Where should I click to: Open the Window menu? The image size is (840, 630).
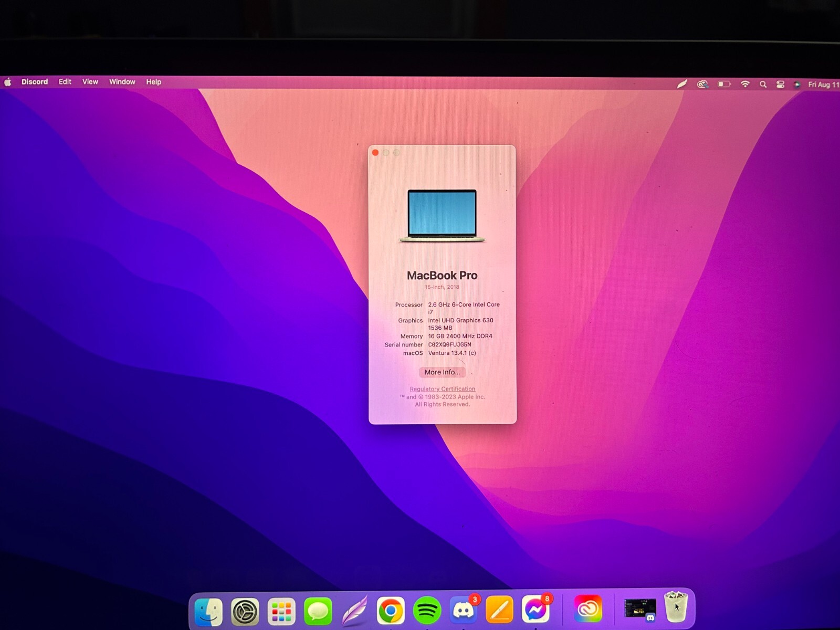[x=122, y=82]
